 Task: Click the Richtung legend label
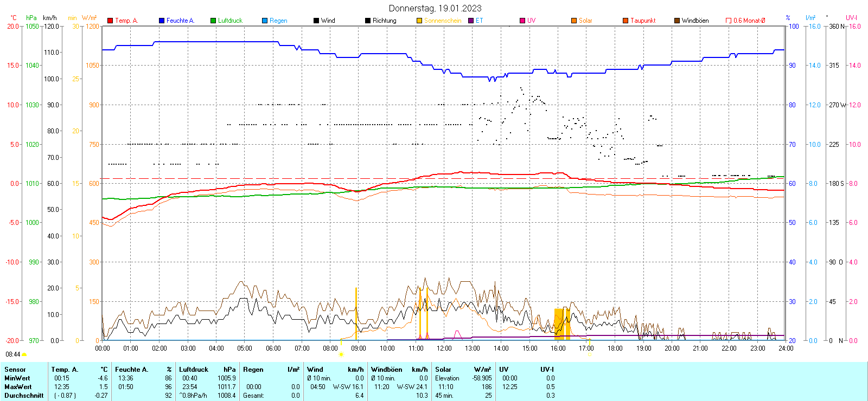pos(384,21)
